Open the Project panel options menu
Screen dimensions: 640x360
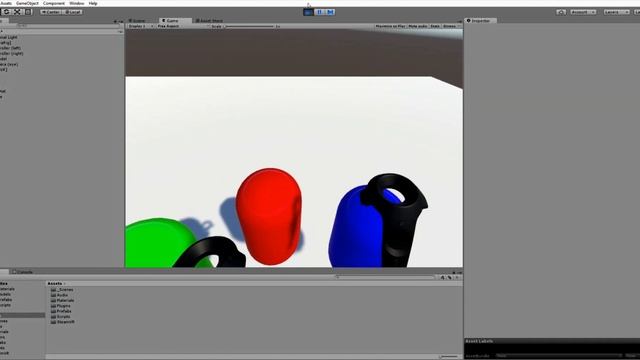460,272
